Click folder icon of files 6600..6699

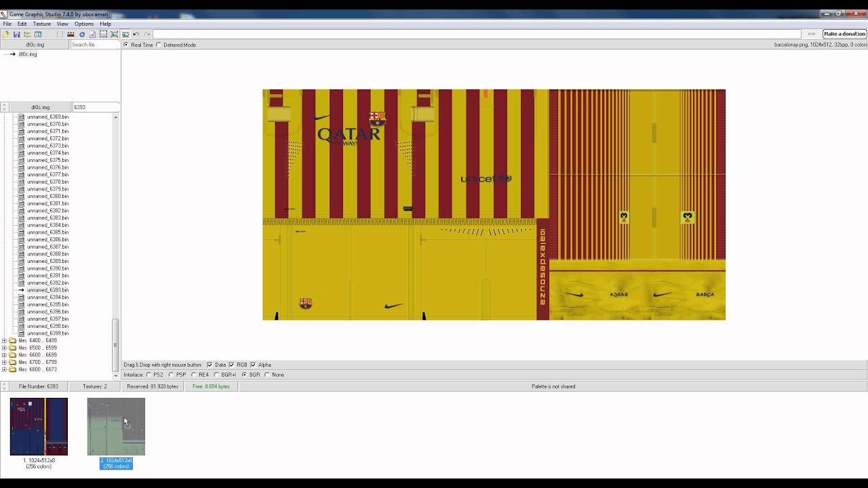[x=12, y=354]
